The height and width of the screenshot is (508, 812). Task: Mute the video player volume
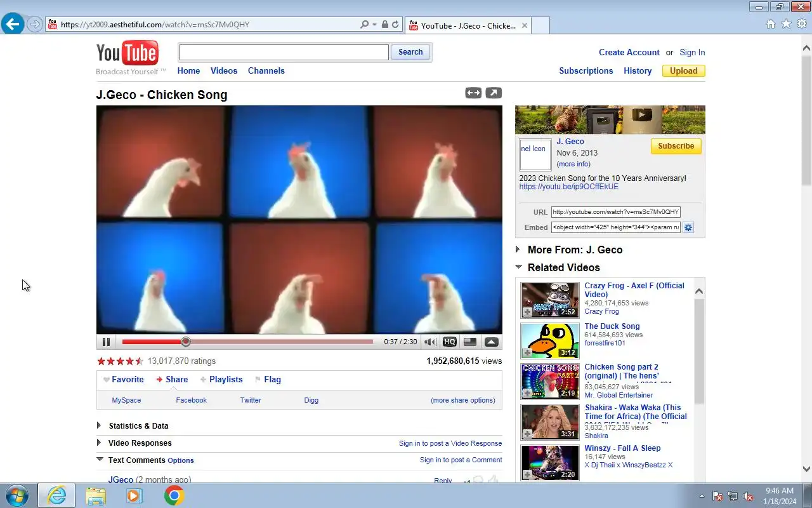(x=430, y=342)
